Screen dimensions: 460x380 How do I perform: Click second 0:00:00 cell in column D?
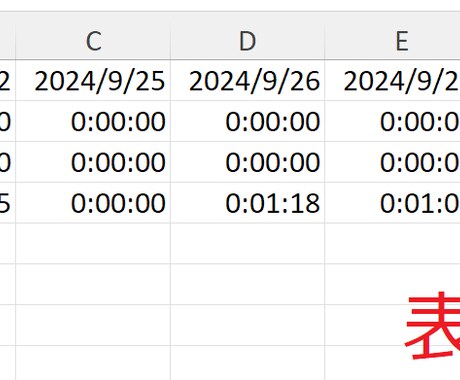248,162
